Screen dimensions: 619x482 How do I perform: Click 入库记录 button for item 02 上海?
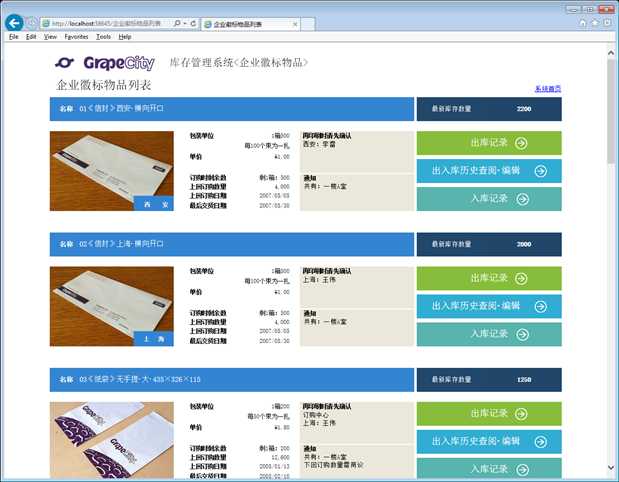[x=489, y=334]
